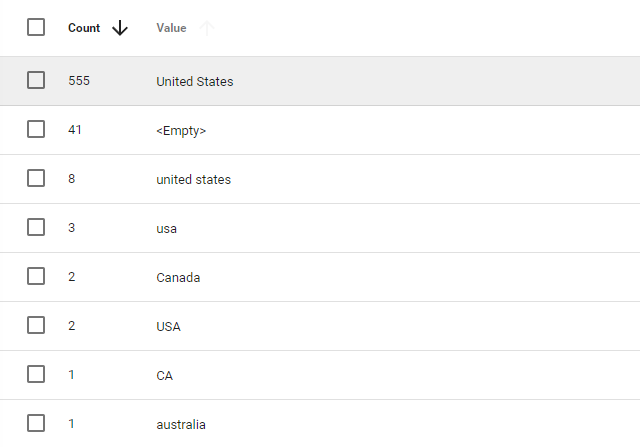Image resolution: width=640 pixels, height=447 pixels.
Task: Click the Canada value entry
Action: tap(178, 278)
